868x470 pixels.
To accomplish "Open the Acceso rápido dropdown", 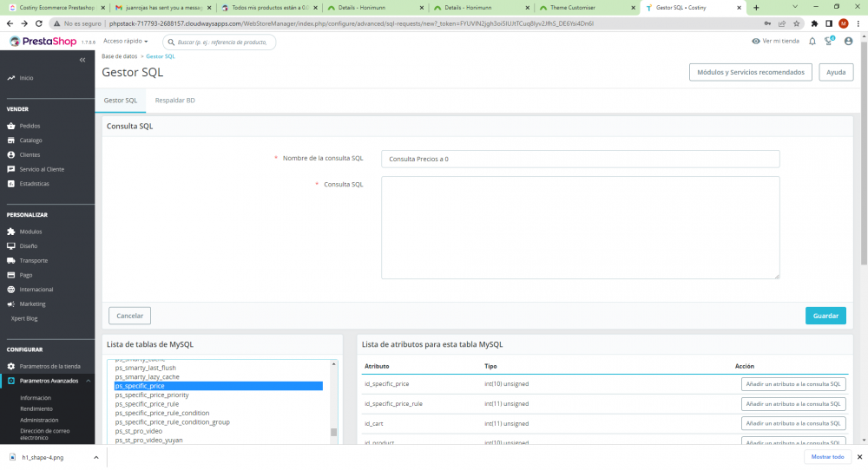I will coord(126,42).
